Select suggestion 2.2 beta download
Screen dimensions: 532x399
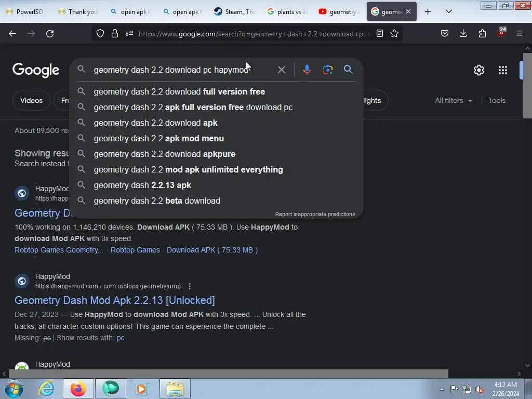(217, 201)
